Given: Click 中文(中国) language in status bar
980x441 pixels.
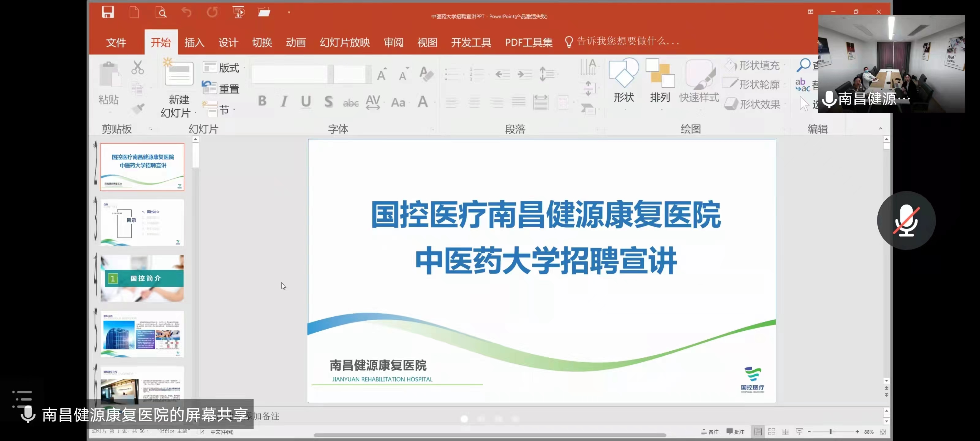Looking at the screenshot, I should [222, 432].
